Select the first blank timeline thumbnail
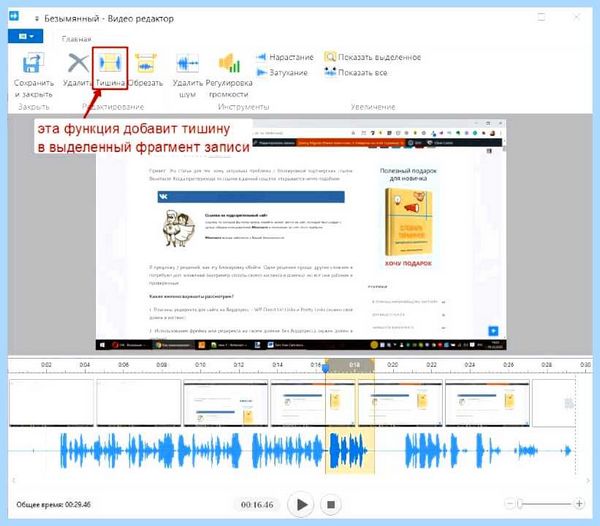The height and width of the screenshot is (526, 600). pos(51,402)
